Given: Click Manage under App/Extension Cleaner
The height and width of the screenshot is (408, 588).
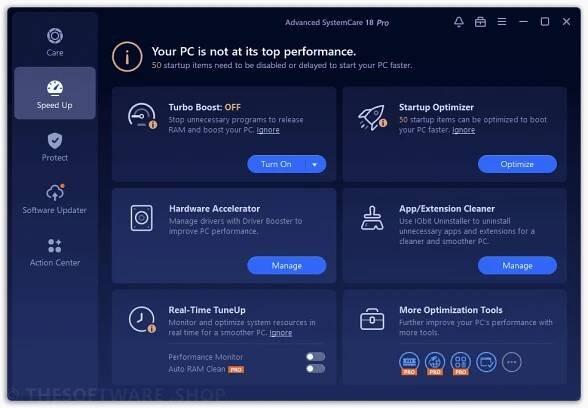Looking at the screenshot, I should 517,266.
